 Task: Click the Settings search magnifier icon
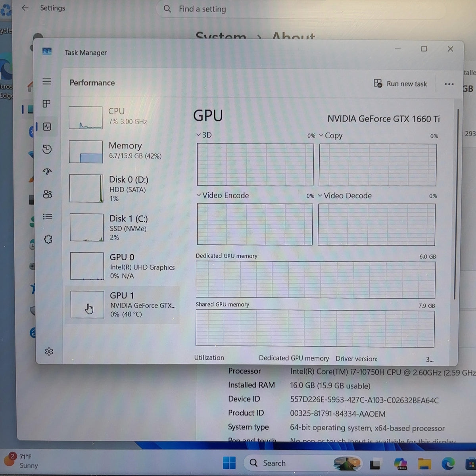167,9
